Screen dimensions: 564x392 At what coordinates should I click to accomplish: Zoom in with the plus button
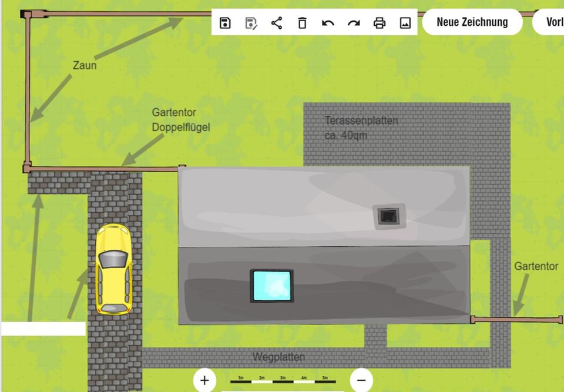[204, 380]
